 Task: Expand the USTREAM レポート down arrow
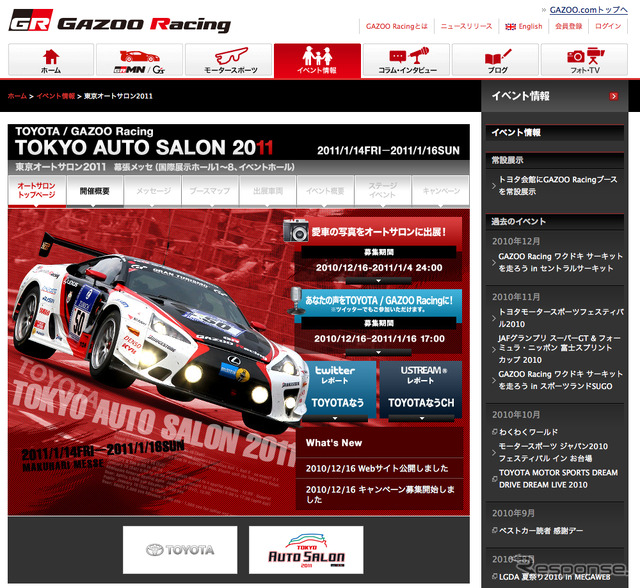pyautogui.click(x=422, y=418)
